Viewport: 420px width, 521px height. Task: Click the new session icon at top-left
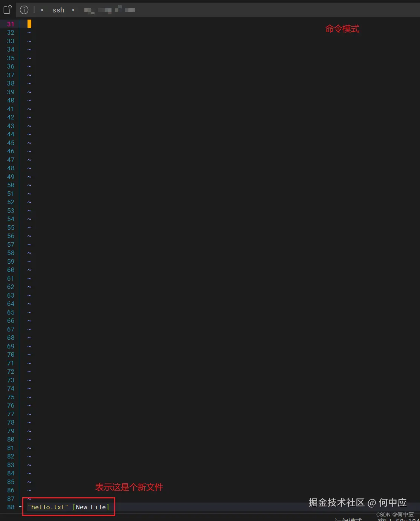point(8,9)
